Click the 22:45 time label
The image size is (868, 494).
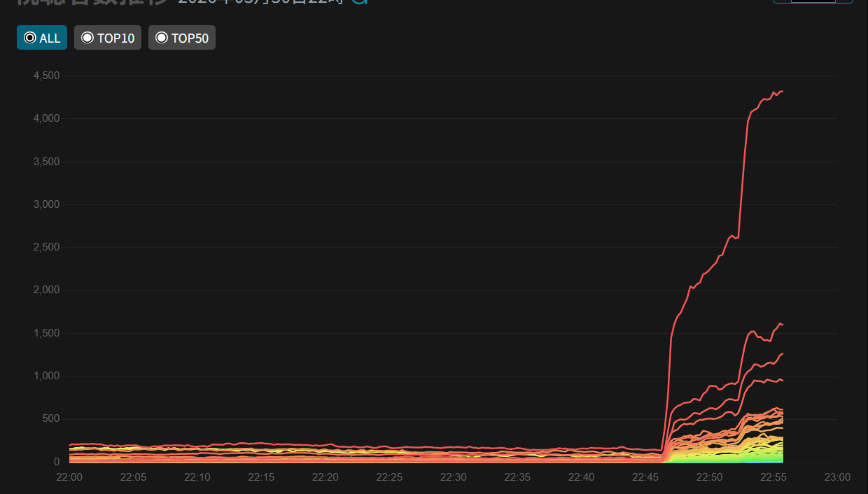coord(645,477)
